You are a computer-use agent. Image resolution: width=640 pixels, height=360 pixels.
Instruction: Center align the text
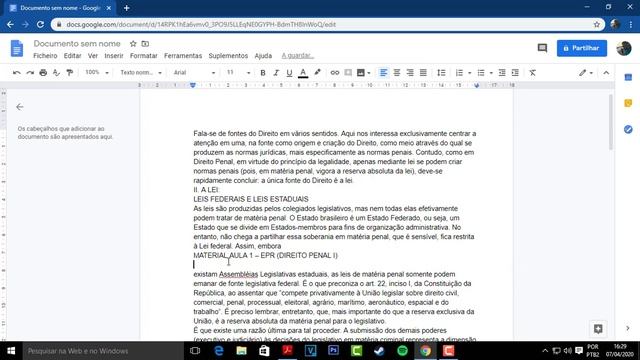[x=397, y=73]
